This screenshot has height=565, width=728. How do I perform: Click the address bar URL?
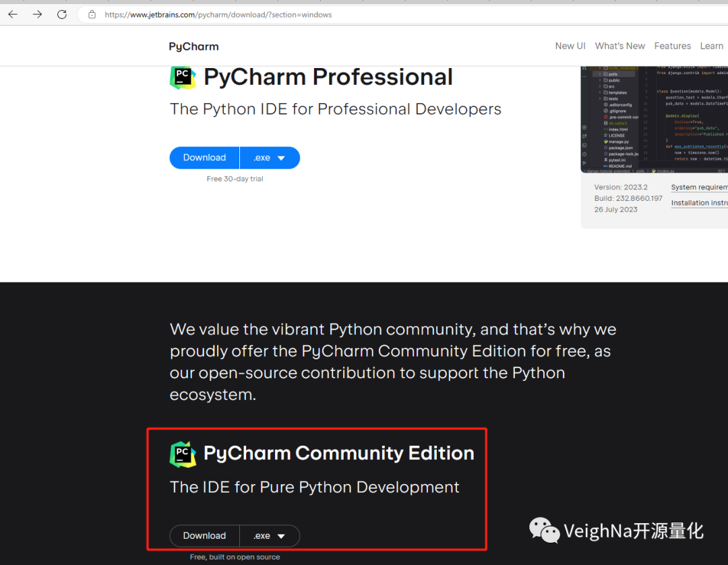tap(218, 14)
